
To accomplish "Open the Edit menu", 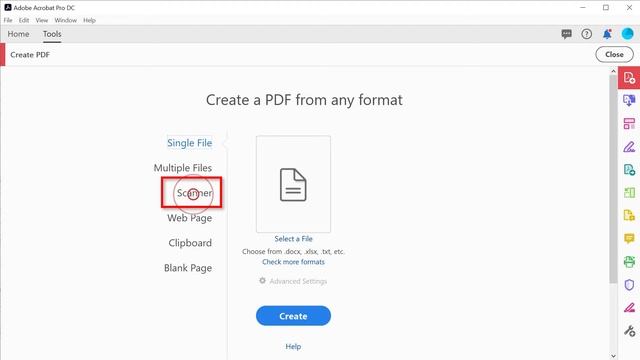I will pos(24,20).
